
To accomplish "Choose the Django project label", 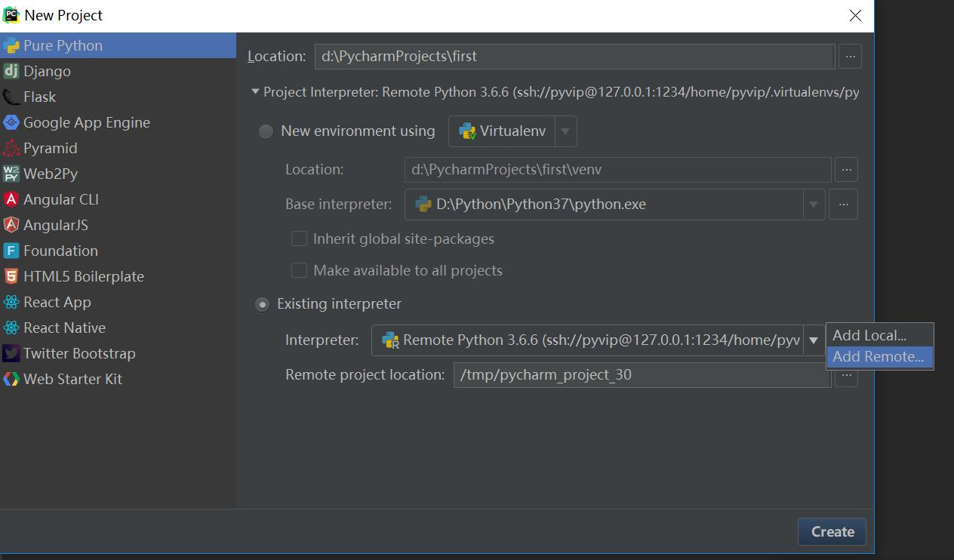I will click(x=47, y=71).
